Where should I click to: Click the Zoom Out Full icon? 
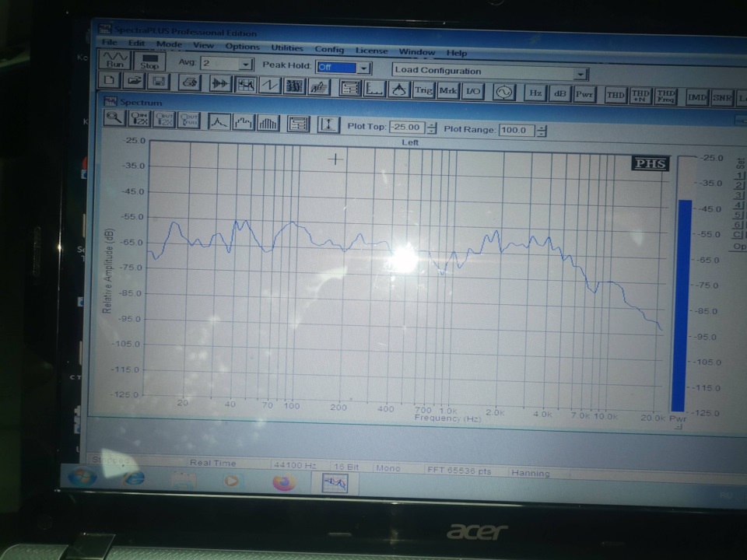(188, 120)
